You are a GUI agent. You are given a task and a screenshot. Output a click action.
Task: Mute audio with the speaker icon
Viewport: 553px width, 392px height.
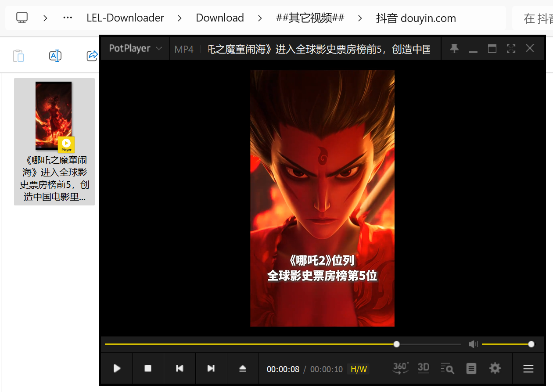473,345
